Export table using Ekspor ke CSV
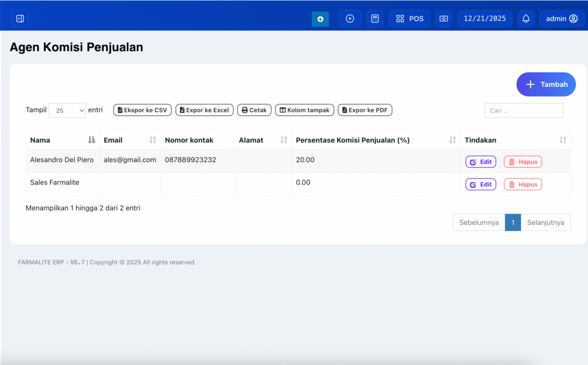 [x=142, y=110]
